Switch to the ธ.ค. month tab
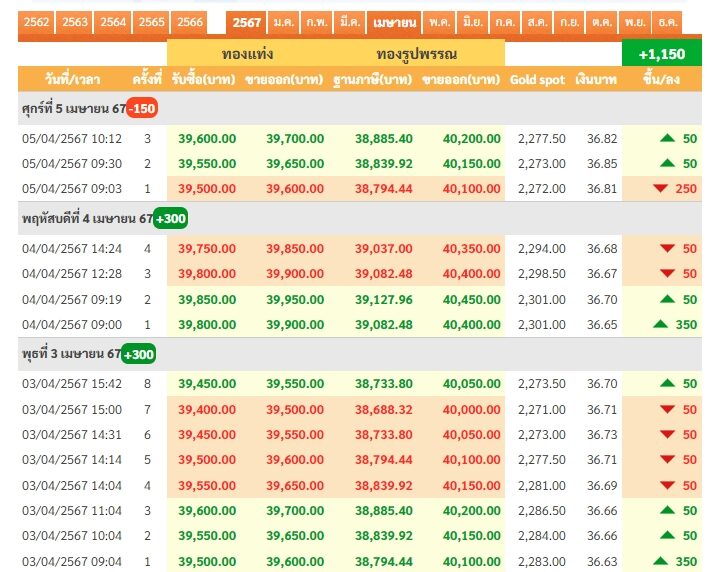Screen dimensions: 707x572 [667, 22]
